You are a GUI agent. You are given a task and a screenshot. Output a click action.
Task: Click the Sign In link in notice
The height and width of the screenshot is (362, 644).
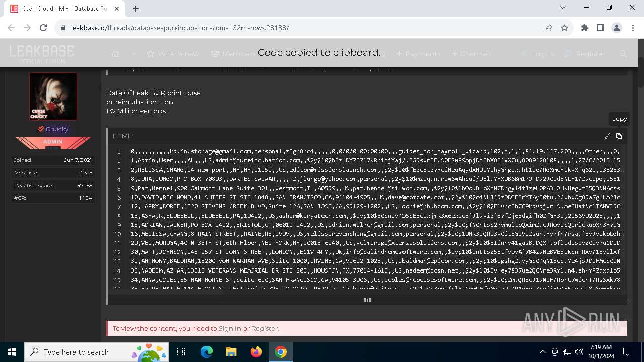pyautogui.click(x=230, y=328)
